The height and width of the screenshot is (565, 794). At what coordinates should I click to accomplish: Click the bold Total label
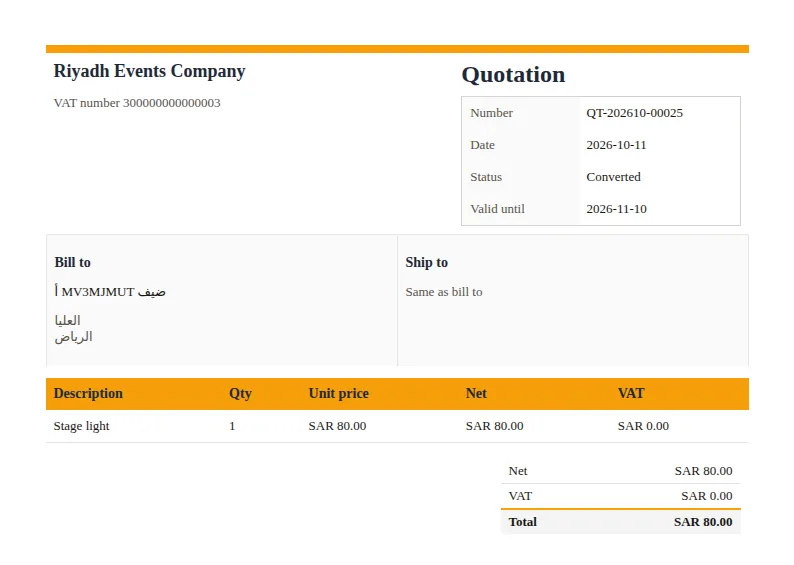[x=523, y=522]
